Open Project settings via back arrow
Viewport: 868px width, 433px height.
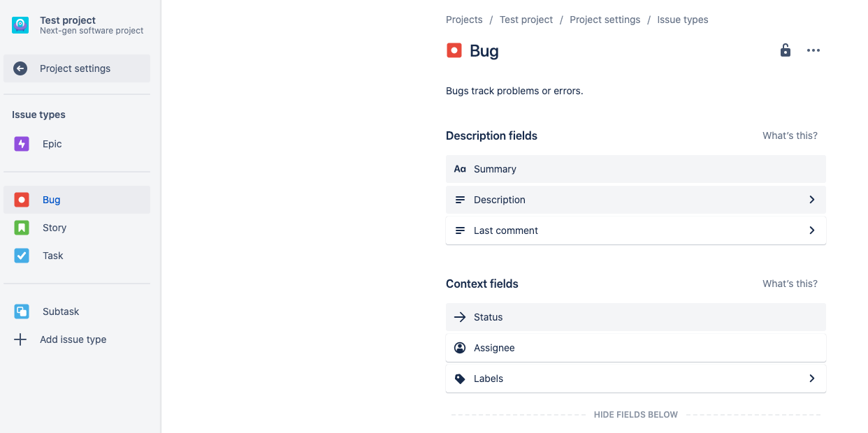point(20,68)
